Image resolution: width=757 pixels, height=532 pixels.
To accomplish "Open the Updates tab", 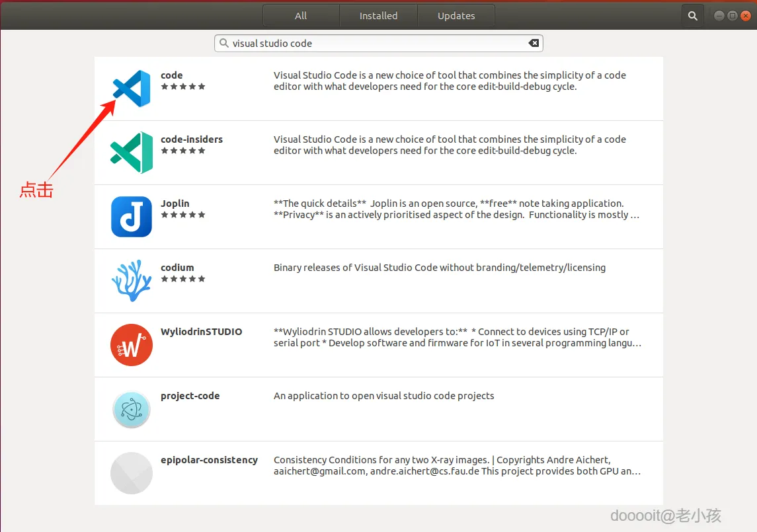I will (456, 16).
